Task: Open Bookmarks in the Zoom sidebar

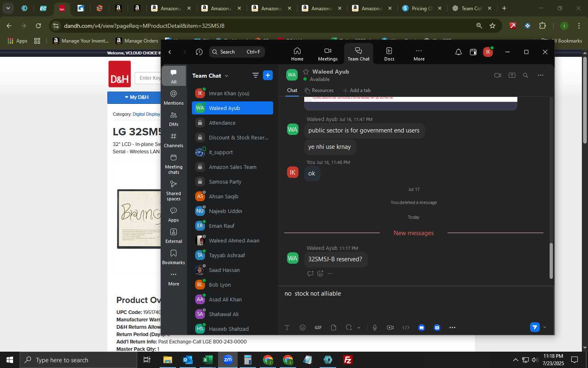Action: coord(174,257)
